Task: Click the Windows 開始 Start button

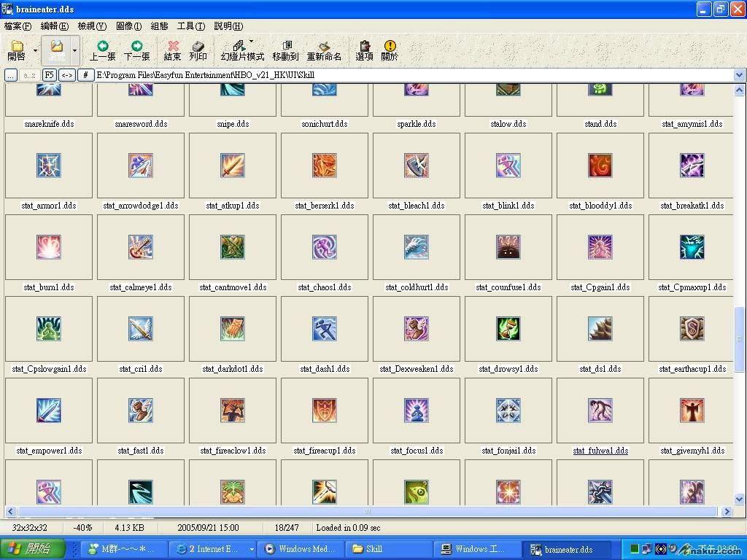Action: (x=33, y=549)
